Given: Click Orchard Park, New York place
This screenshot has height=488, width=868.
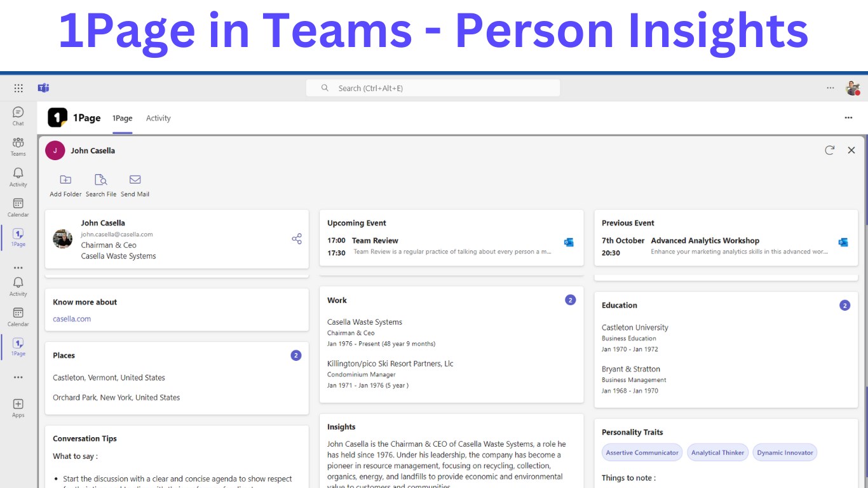Looking at the screenshot, I should pos(116,398).
